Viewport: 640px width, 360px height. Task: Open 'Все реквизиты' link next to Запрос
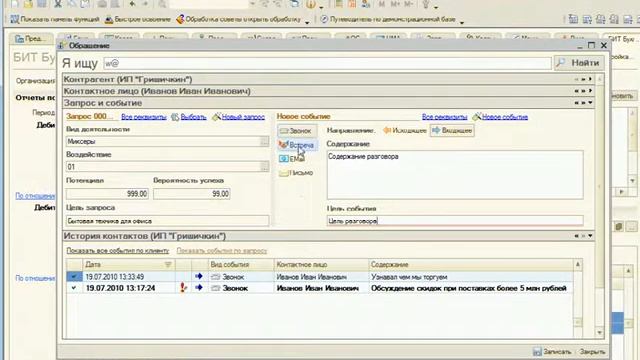[x=144, y=117]
